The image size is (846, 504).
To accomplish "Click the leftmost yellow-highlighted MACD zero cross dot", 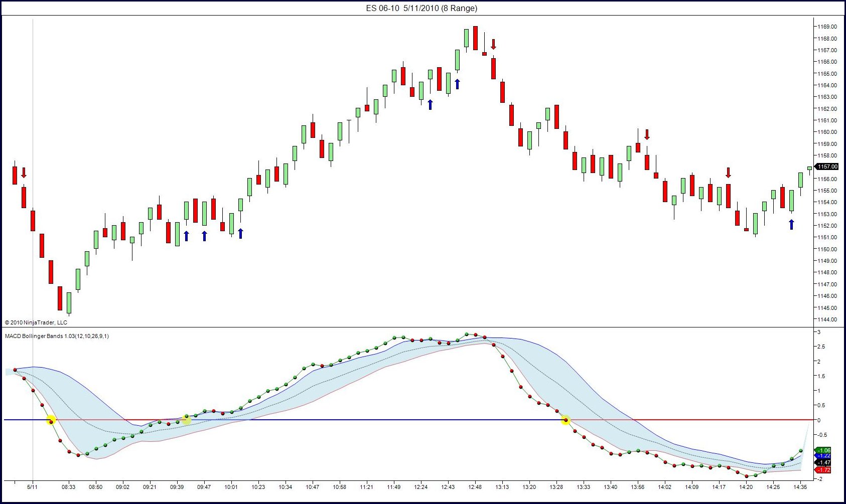I will 51,421.
